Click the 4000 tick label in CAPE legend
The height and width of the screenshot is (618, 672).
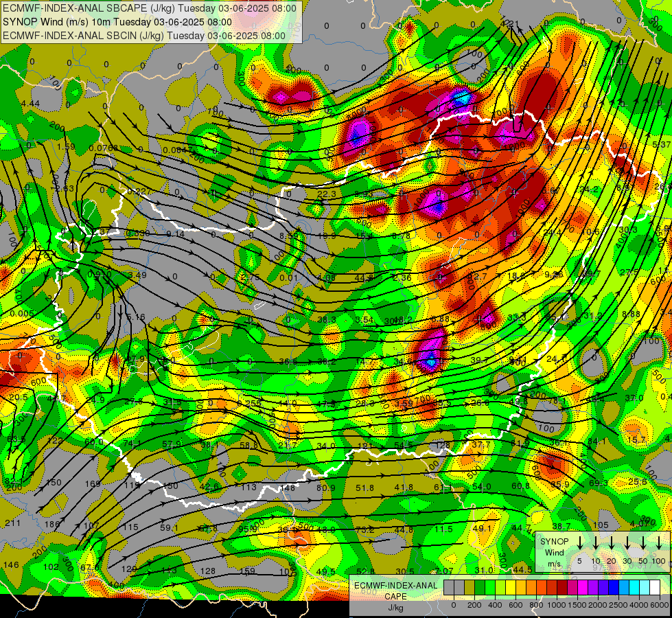click(x=639, y=606)
